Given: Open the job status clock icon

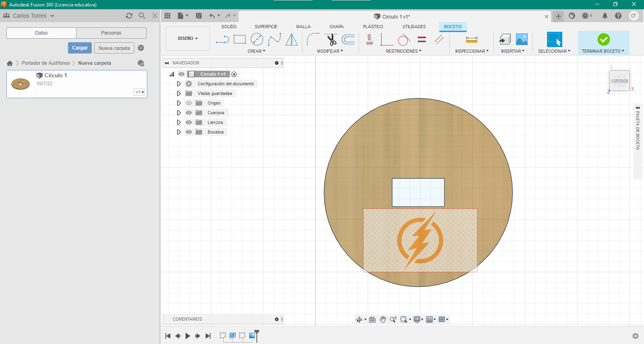Looking at the screenshot, I should (x=586, y=16).
